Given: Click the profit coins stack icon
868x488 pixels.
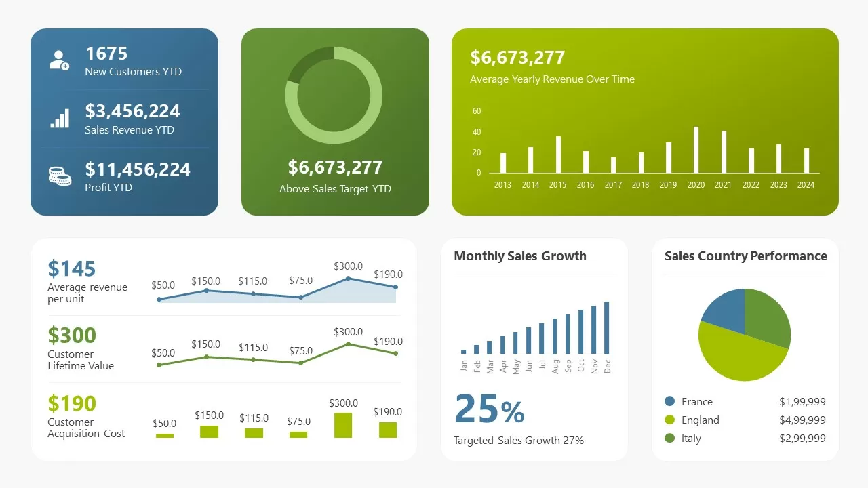Looking at the screenshot, I should [x=60, y=176].
